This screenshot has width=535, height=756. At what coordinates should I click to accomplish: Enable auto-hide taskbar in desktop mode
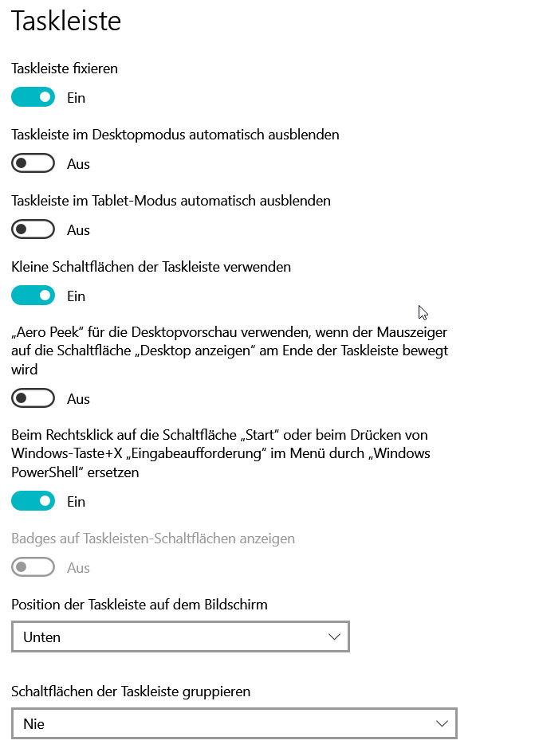point(33,163)
